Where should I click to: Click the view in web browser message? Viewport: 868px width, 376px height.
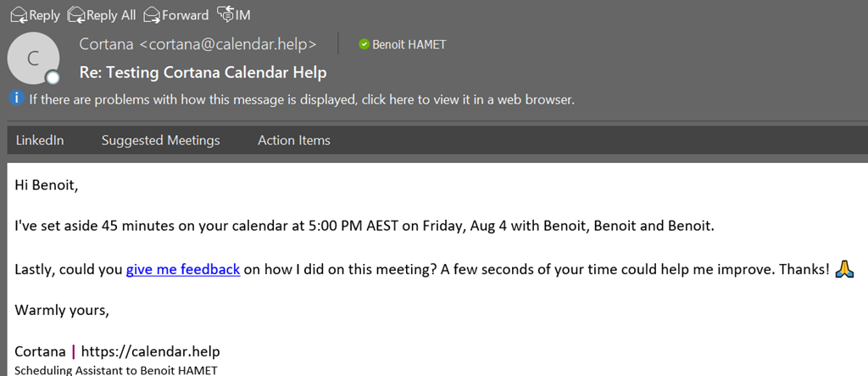(x=302, y=99)
